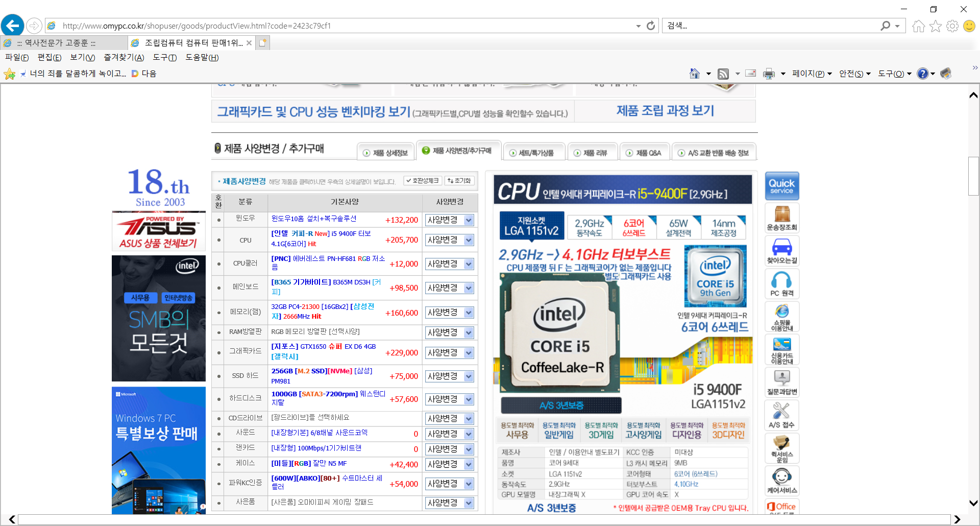Open 사양변경 dropdown for 메인보드
The image size is (980, 526).
pyautogui.click(x=450, y=288)
